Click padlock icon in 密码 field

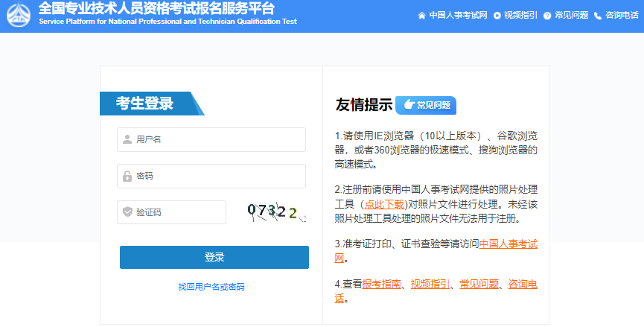pyautogui.click(x=127, y=176)
